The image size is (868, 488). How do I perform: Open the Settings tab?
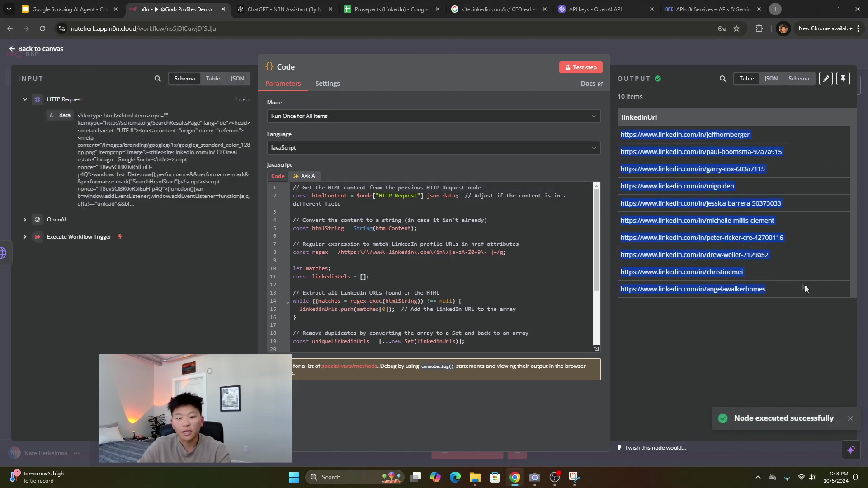point(327,84)
